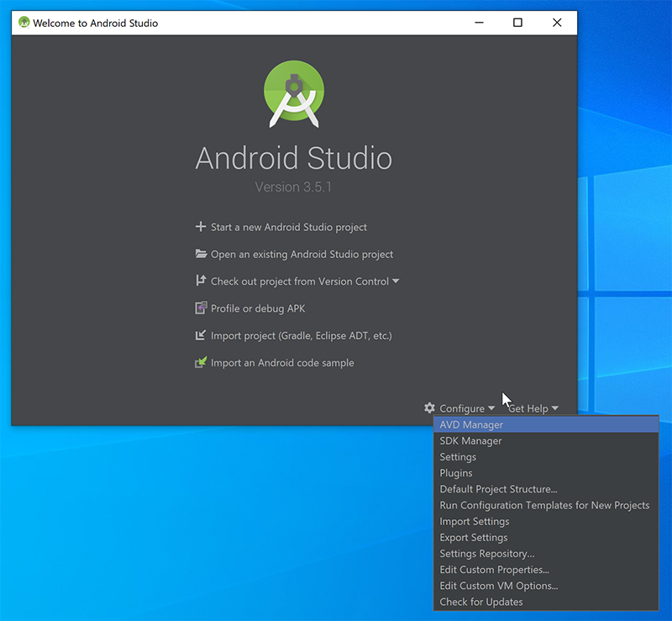The width and height of the screenshot is (672, 621).
Task: Open Default Project Structure...
Action: pyautogui.click(x=546, y=489)
